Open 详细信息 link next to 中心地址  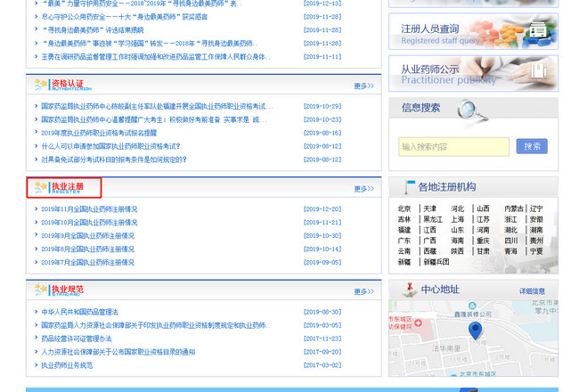(x=532, y=291)
